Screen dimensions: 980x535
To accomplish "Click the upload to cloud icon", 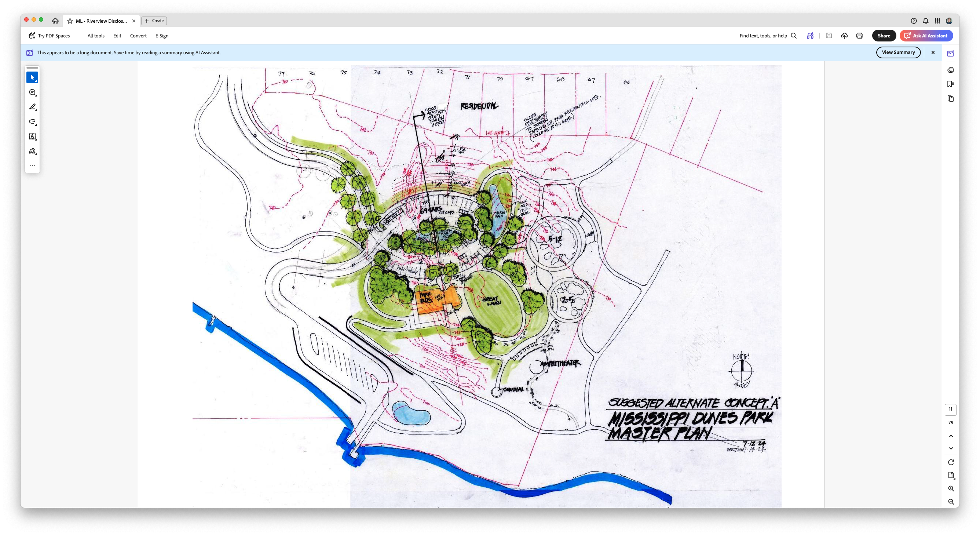I will pyautogui.click(x=844, y=36).
